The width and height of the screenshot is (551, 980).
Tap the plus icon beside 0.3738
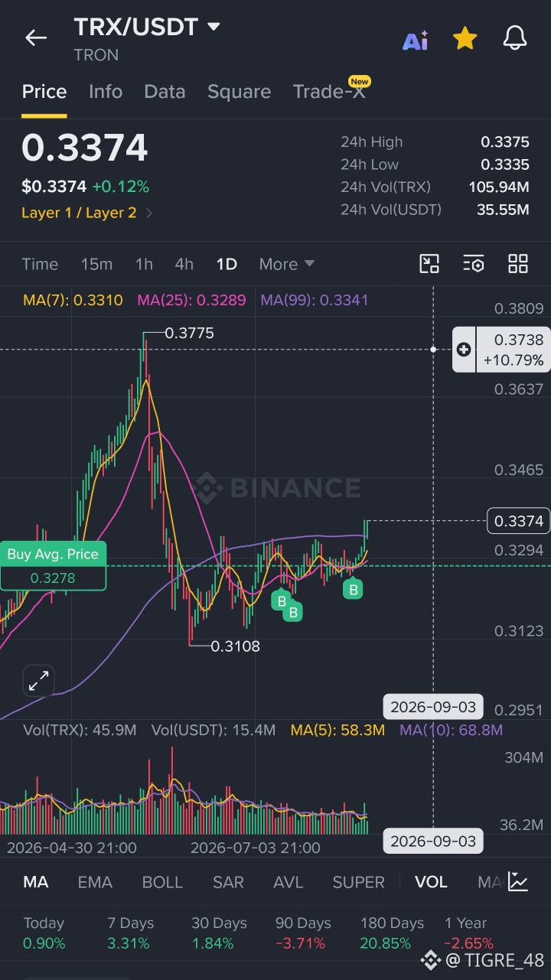(x=464, y=350)
